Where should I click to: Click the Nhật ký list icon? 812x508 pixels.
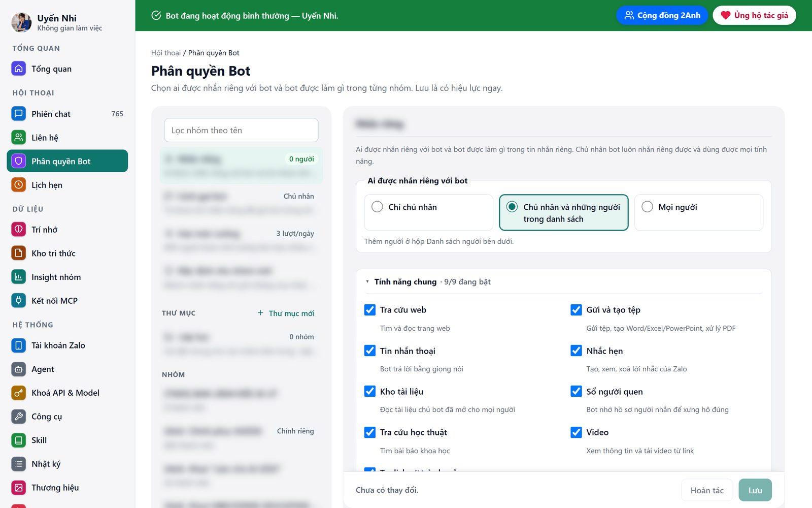tap(19, 464)
